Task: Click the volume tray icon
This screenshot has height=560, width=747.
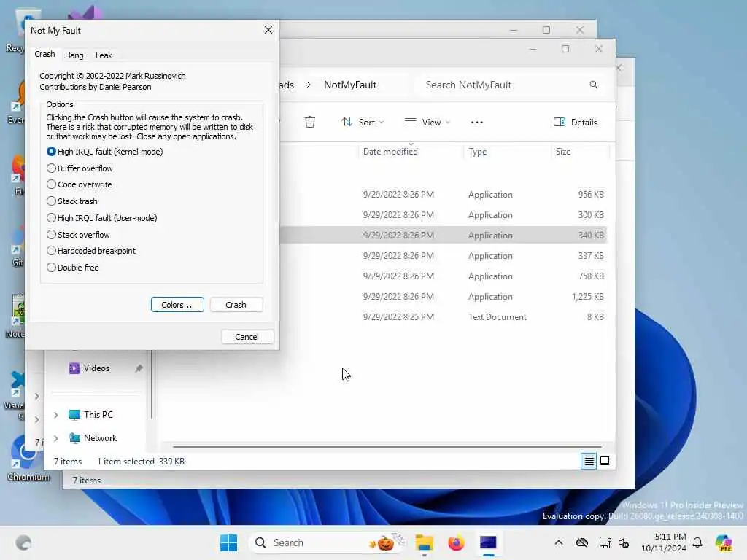Action: (x=624, y=542)
